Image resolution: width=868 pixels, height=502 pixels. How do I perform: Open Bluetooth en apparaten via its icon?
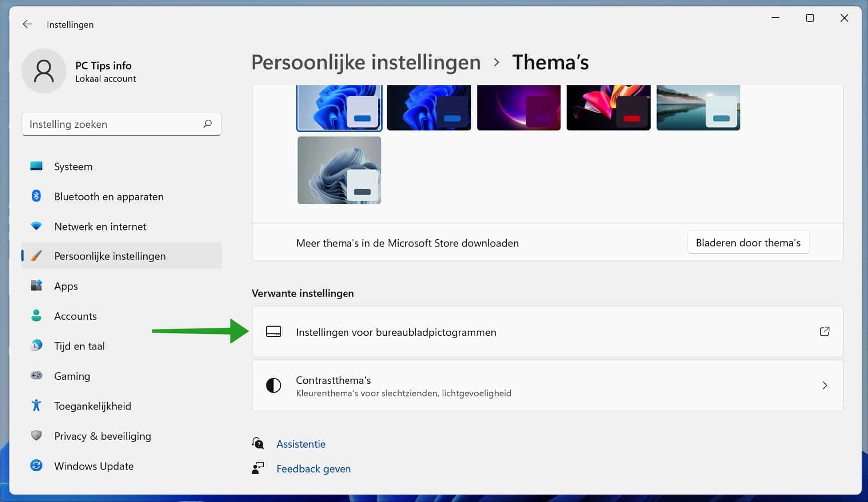36,196
